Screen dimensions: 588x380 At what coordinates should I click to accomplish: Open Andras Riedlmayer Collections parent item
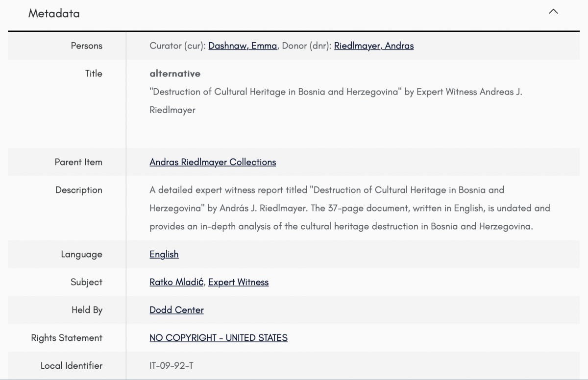(x=213, y=162)
